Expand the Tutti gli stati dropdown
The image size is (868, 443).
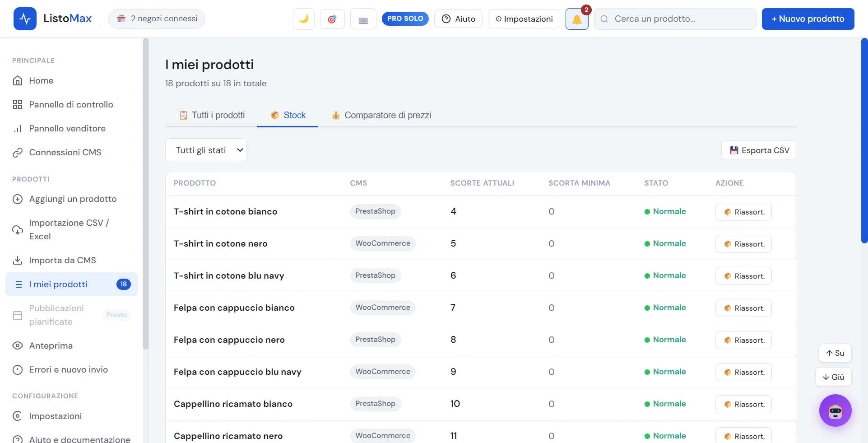click(x=206, y=150)
